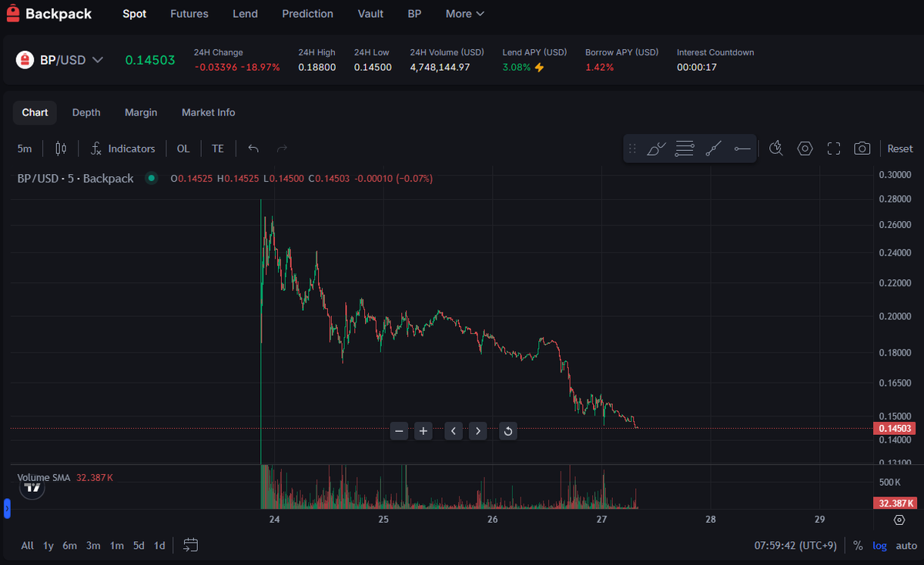Open axis settings gear icon

click(x=899, y=520)
